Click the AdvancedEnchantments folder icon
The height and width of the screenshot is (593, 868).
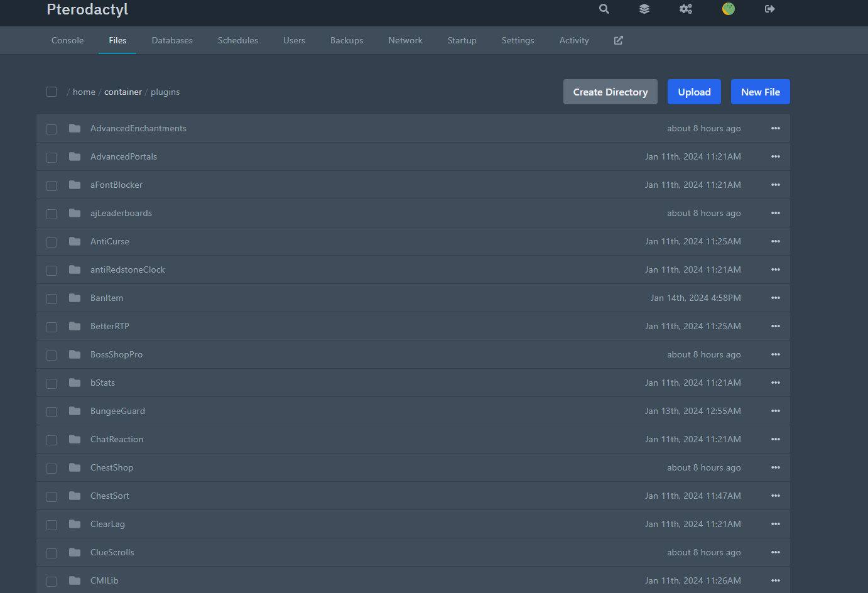click(x=75, y=128)
